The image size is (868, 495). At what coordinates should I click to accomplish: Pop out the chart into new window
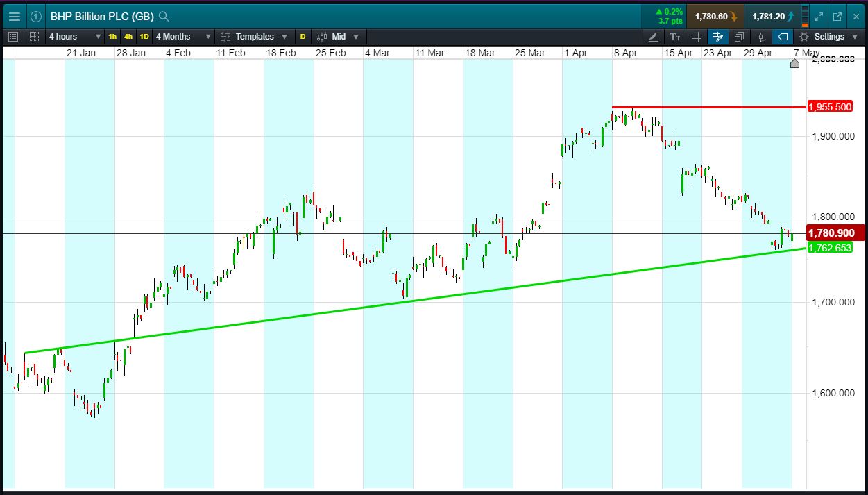click(837, 16)
